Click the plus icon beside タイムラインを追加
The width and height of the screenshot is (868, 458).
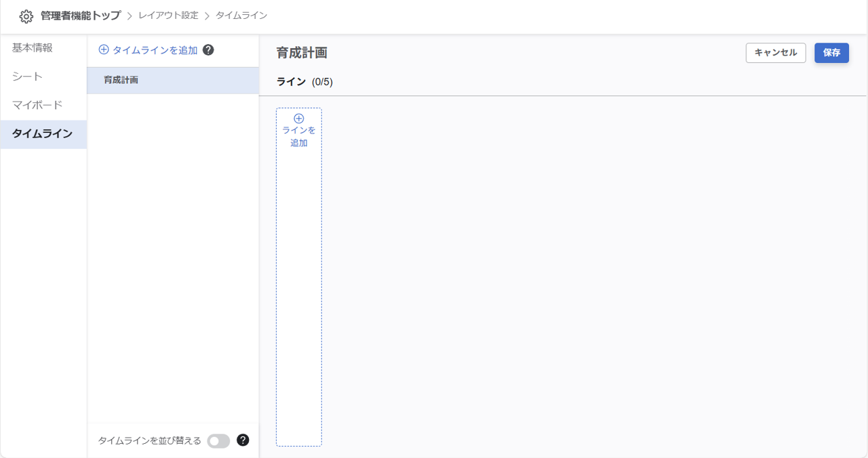tap(103, 49)
